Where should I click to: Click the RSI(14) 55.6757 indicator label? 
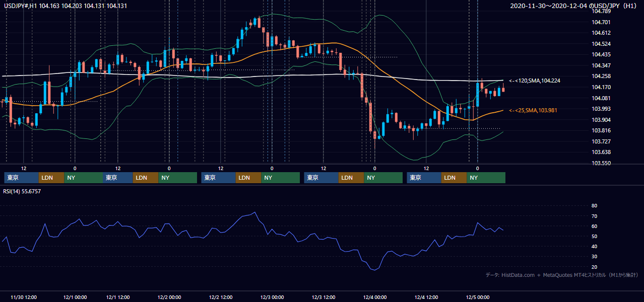point(22,191)
